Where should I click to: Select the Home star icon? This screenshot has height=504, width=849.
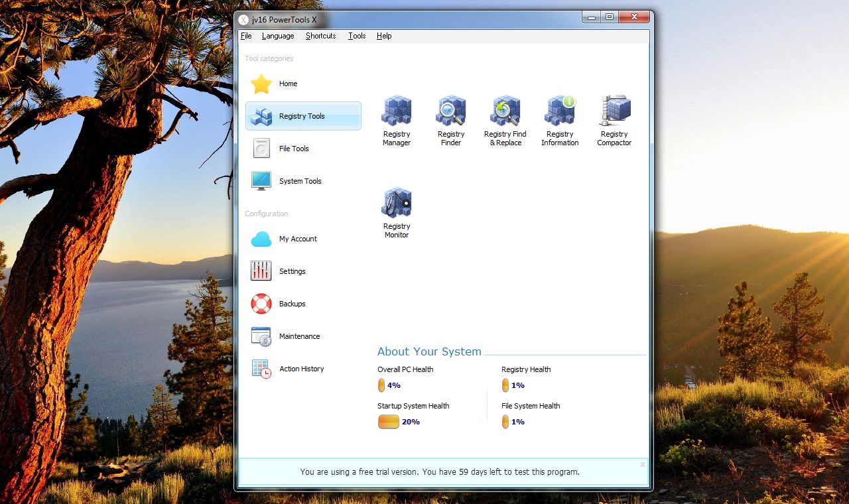tap(261, 84)
